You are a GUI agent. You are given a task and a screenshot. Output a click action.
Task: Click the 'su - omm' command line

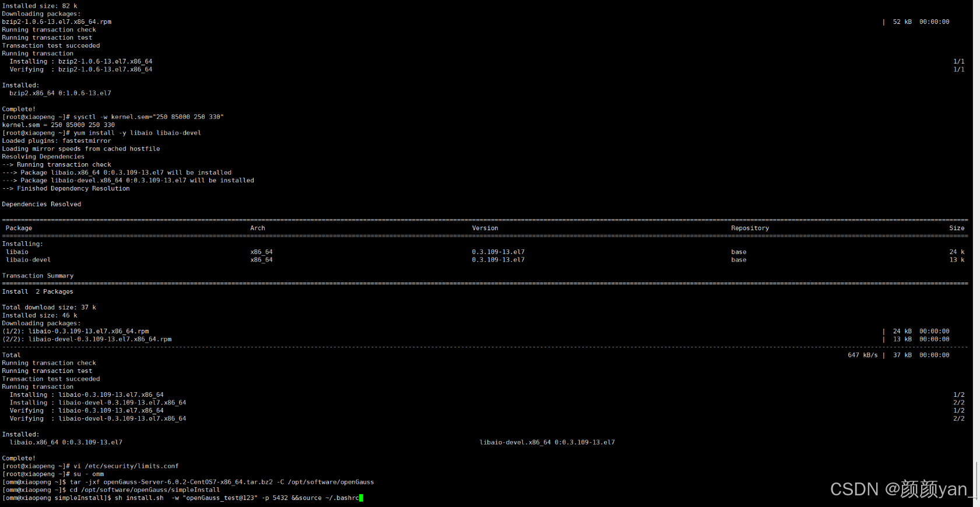coord(53,474)
